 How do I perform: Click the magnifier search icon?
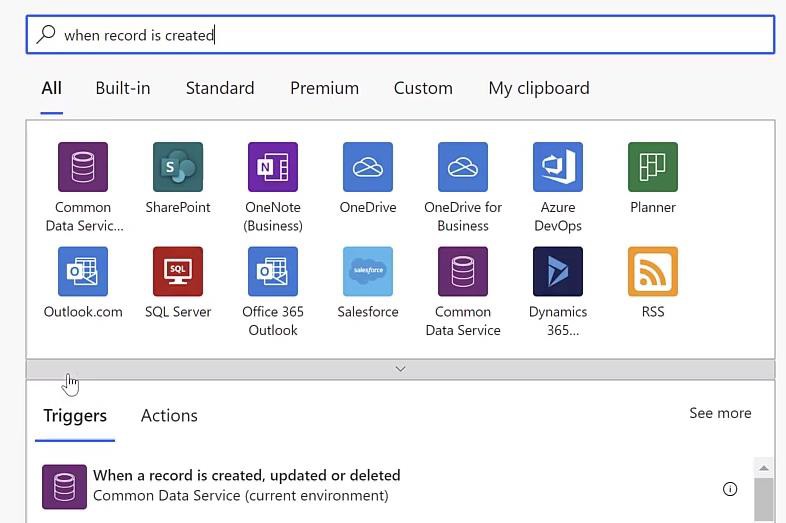point(46,35)
